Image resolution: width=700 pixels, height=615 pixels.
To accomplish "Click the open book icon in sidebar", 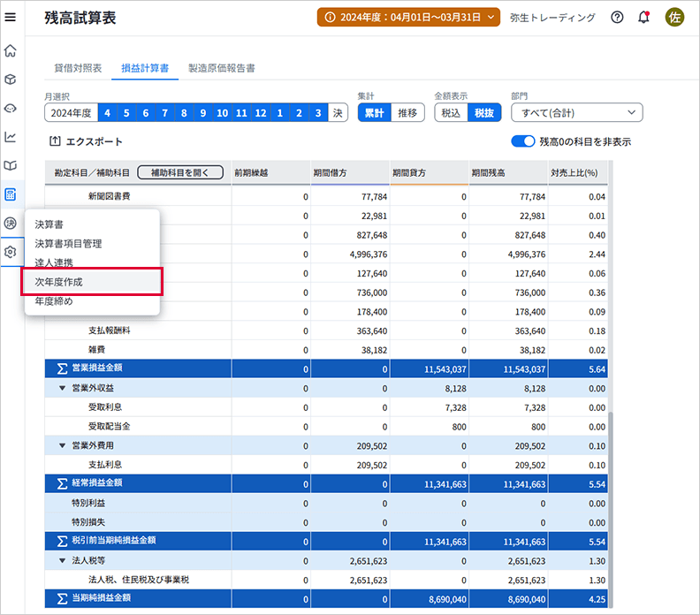I will 11,165.
